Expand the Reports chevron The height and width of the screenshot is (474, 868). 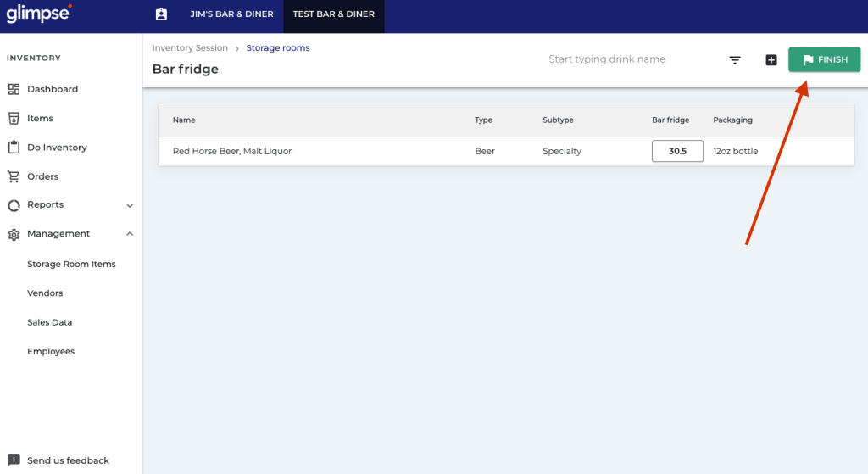(x=130, y=205)
